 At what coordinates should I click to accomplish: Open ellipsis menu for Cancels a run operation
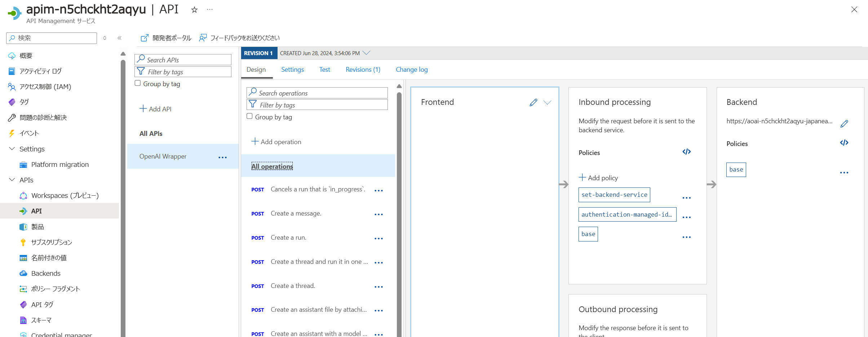(x=378, y=191)
